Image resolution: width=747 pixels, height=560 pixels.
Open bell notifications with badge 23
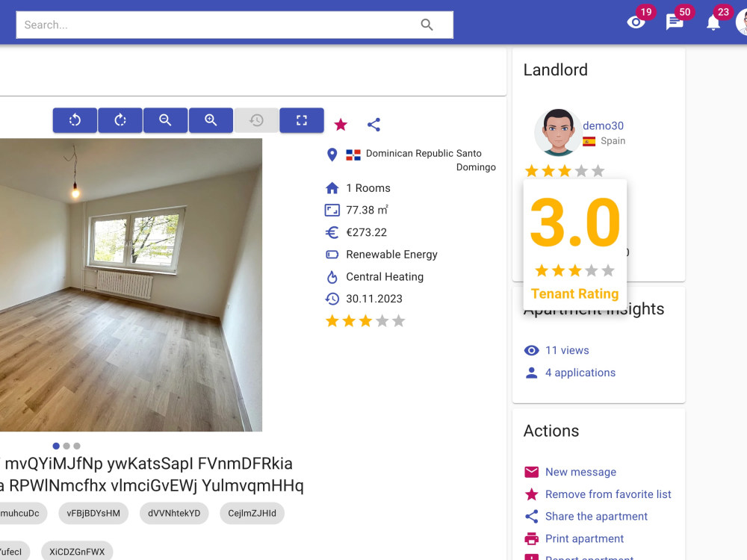(713, 22)
